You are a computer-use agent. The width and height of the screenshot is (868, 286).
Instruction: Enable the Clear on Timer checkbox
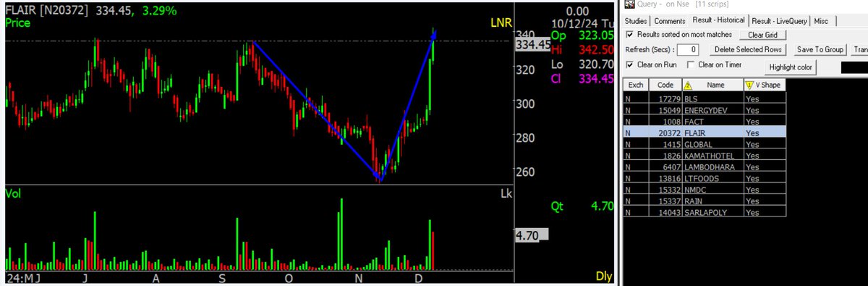690,64
